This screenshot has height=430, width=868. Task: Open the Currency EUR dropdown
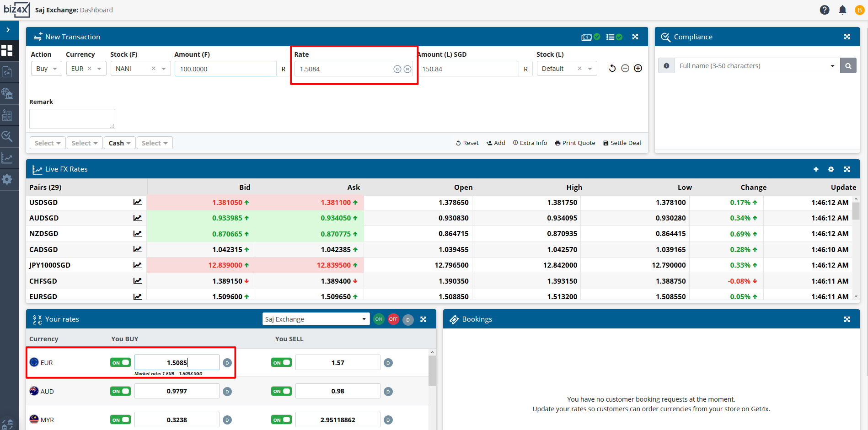click(x=86, y=69)
